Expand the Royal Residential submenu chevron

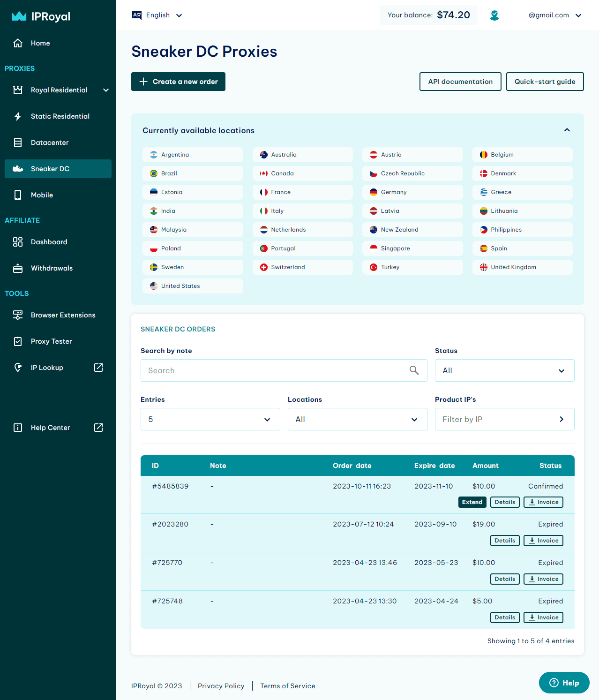pyautogui.click(x=106, y=90)
